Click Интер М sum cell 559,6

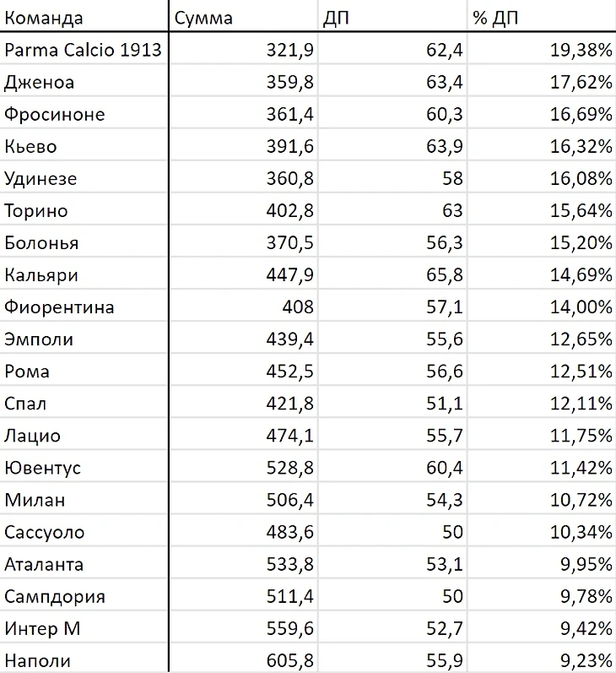[244, 628]
